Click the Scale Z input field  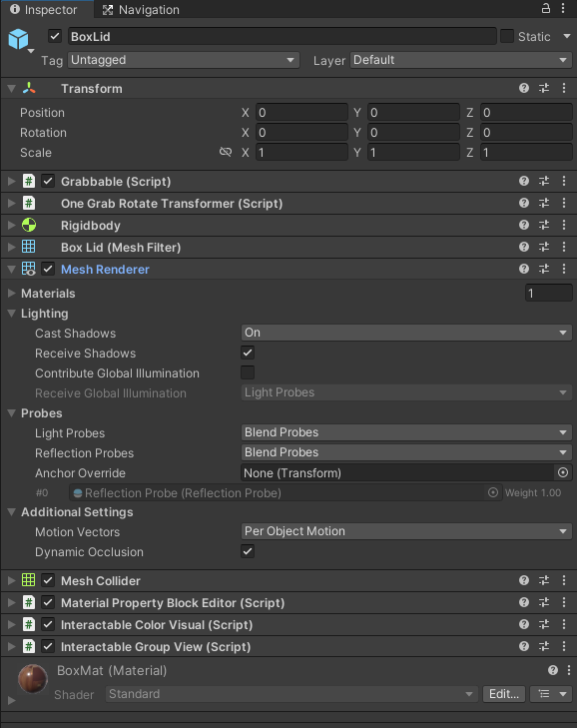click(x=526, y=152)
